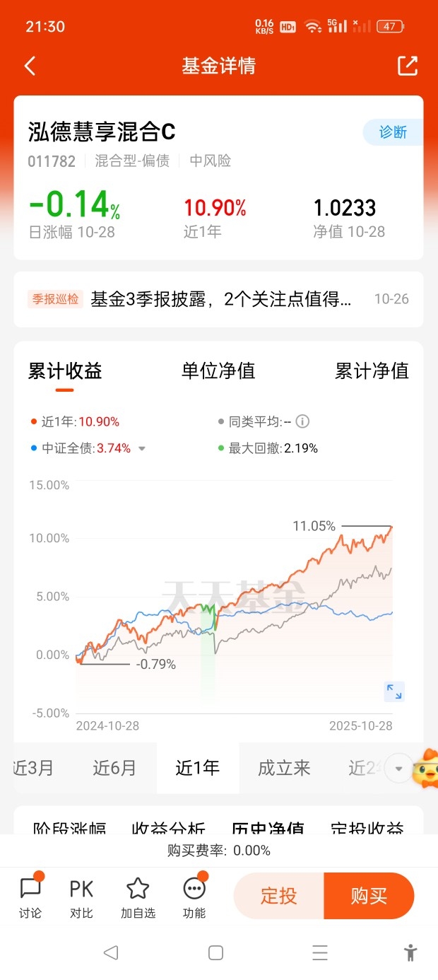Image resolution: width=438 pixels, height=980 pixels.
Task: Open the 诊断 diagnosis button
Action: tap(393, 132)
